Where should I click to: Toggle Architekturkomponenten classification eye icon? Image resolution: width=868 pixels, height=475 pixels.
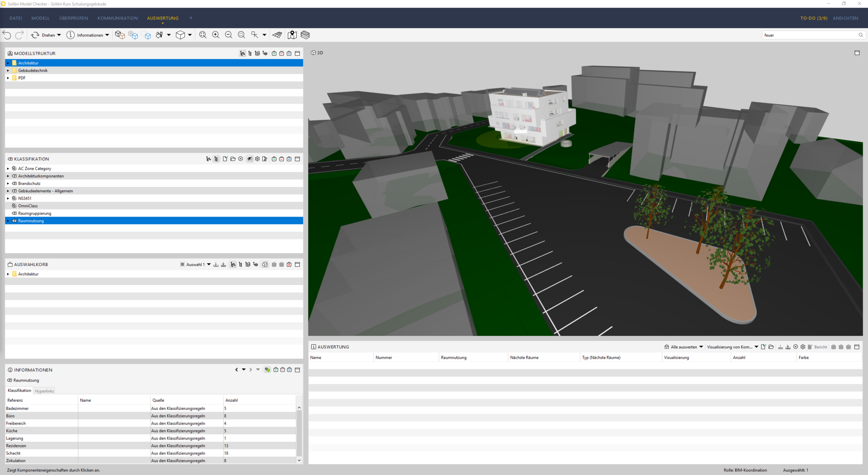point(14,176)
